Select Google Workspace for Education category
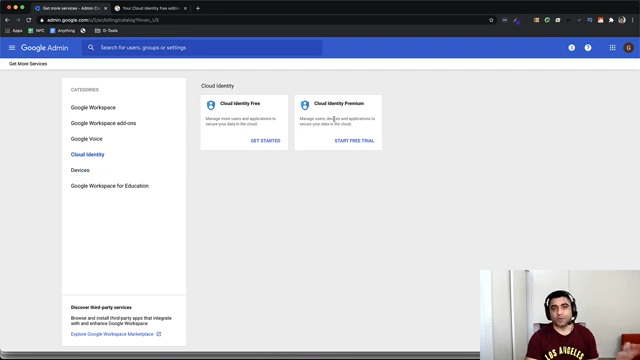 pyautogui.click(x=110, y=186)
